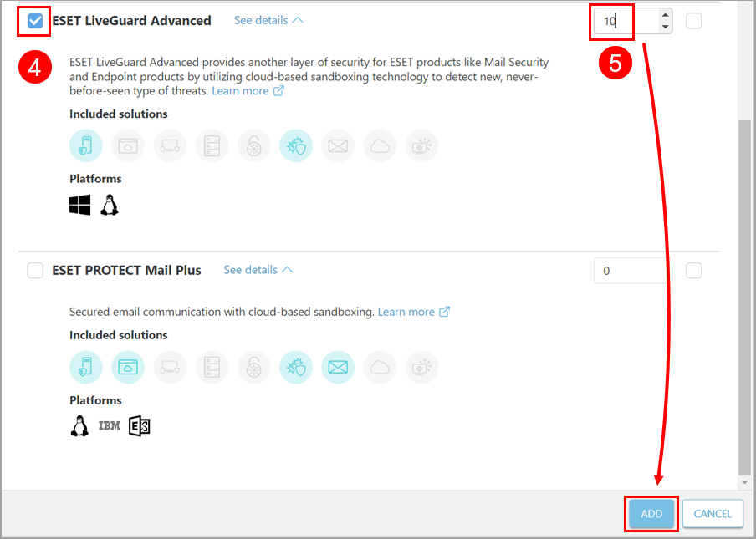Tick the right-side checkbox in PROTECT Mail Plus row

click(x=693, y=270)
